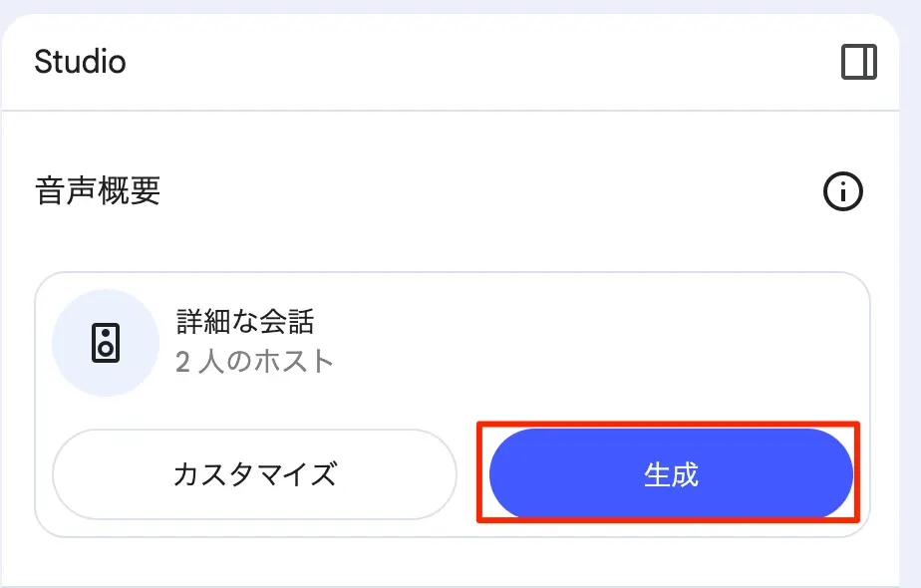The width and height of the screenshot is (921, 588).
Task: Open the カスタマイズ options
Action: [254, 474]
